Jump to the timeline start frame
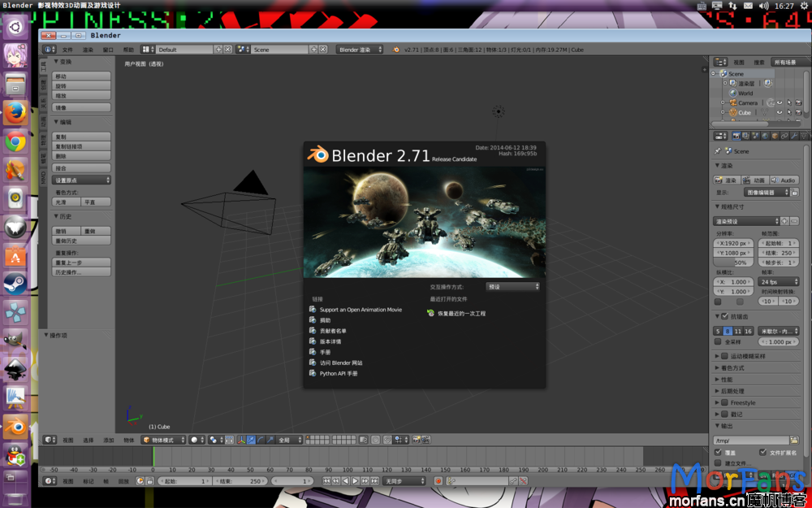This screenshot has width=812, height=508. coord(326,481)
